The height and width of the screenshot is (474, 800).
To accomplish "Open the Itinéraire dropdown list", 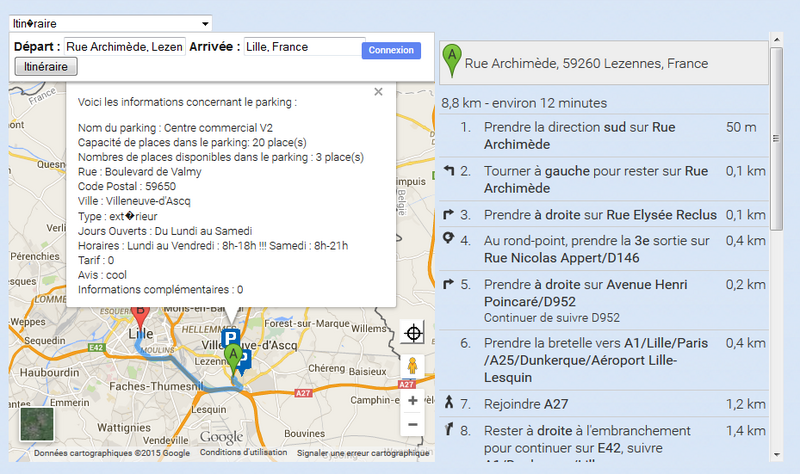I will click(x=110, y=23).
